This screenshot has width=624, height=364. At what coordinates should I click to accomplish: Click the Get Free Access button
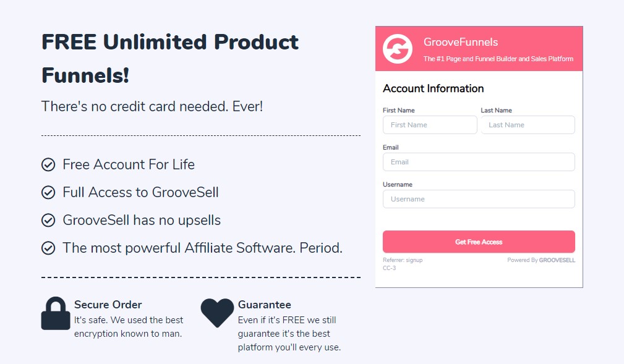(479, 242)
